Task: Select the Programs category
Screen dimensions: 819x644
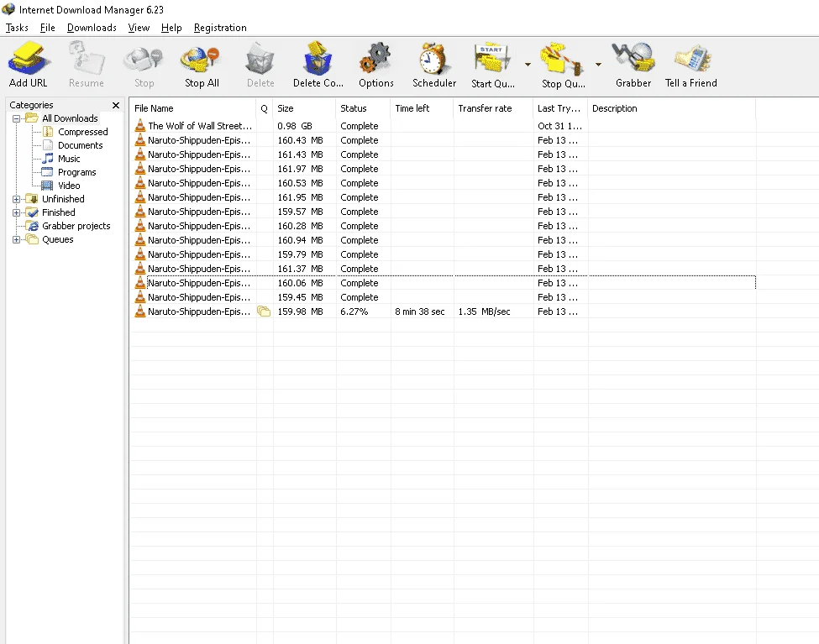Action: coord(76,172)
